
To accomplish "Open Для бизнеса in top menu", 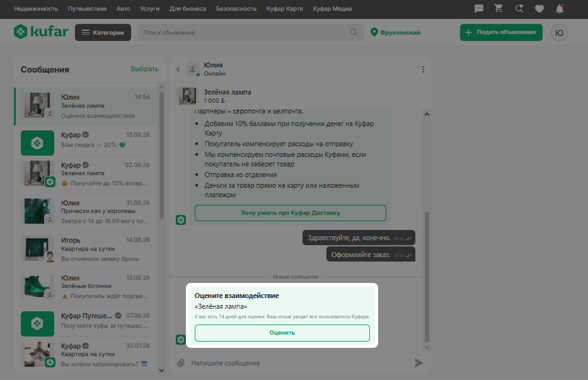I will coord(188,9).
